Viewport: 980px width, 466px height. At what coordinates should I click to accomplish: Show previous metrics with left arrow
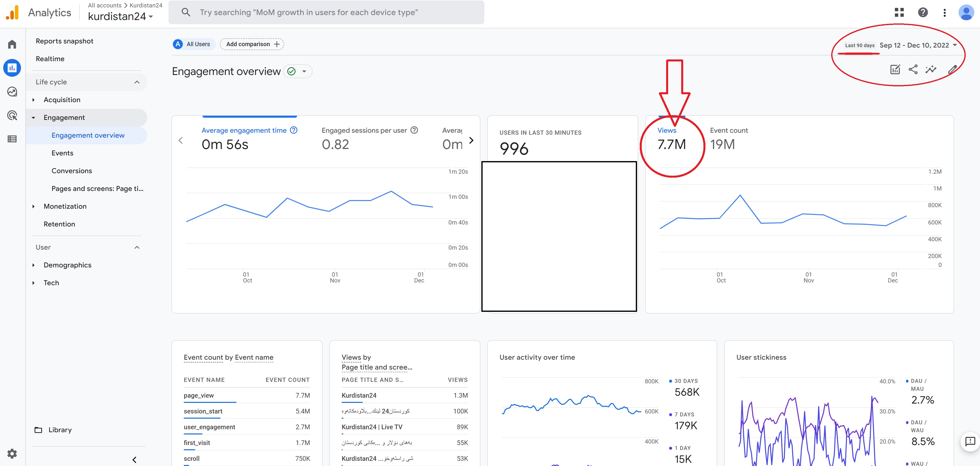181,140
